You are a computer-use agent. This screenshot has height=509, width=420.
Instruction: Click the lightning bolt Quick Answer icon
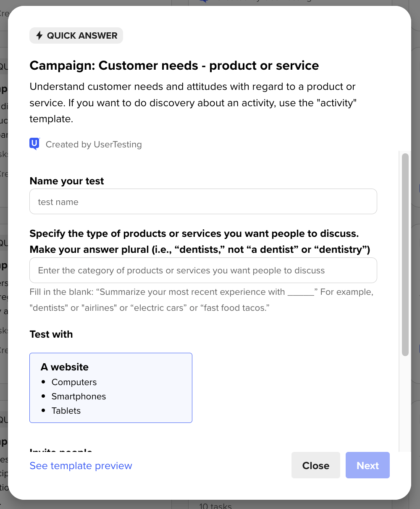(39, 36)
